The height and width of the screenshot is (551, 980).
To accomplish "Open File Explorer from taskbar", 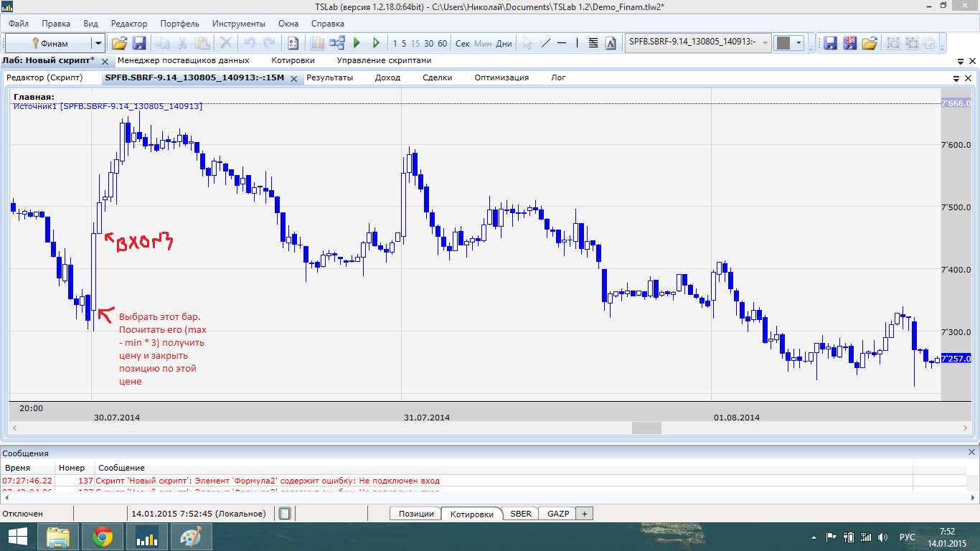I will [59, 537].
